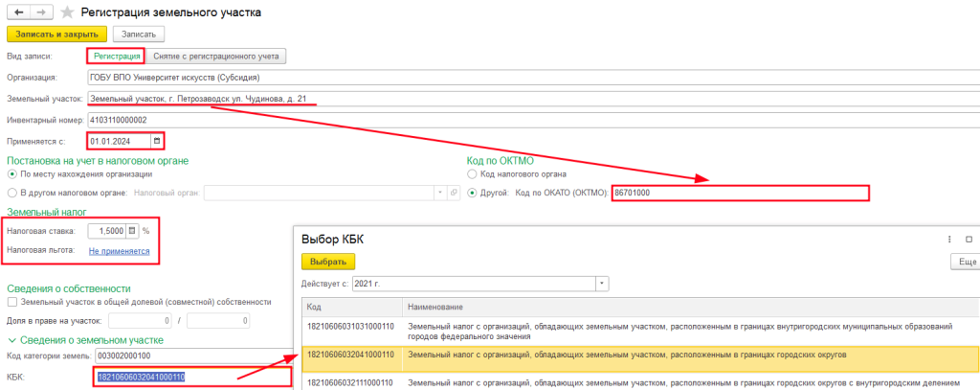Choose 'Код налогового органа' radio button
Viewport: 980px width, 390px height.
(472, 174)
